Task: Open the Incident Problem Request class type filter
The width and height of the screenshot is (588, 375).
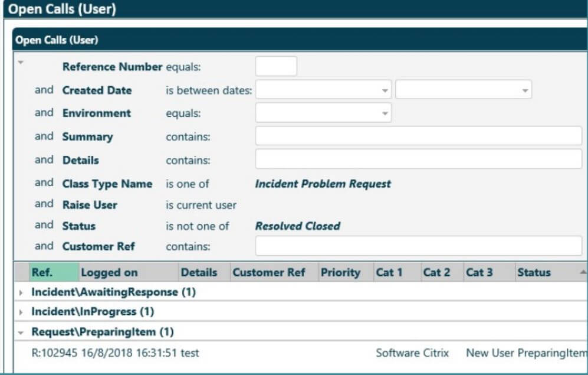Action: pos(323,184)
